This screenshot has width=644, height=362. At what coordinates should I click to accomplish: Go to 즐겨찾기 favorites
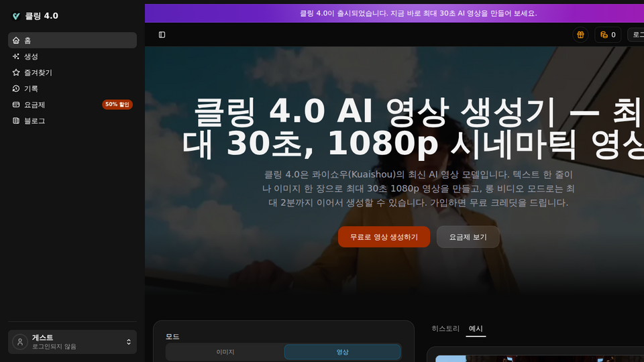pos(72,72)
